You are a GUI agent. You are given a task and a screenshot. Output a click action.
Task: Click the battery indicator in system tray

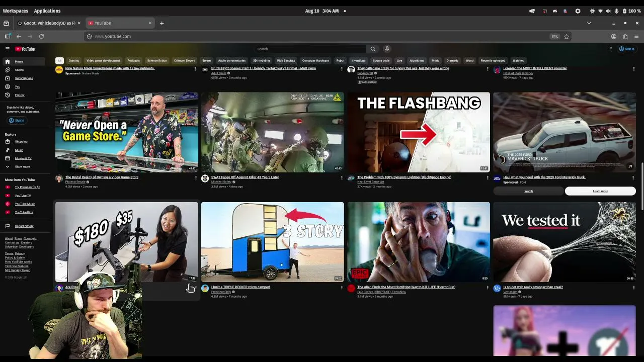click(632, 11)
